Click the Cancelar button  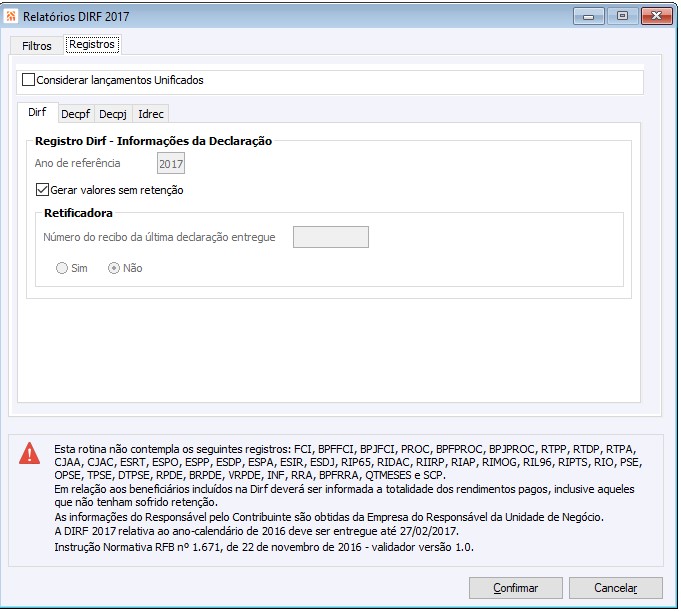click(x=615, y=588)
